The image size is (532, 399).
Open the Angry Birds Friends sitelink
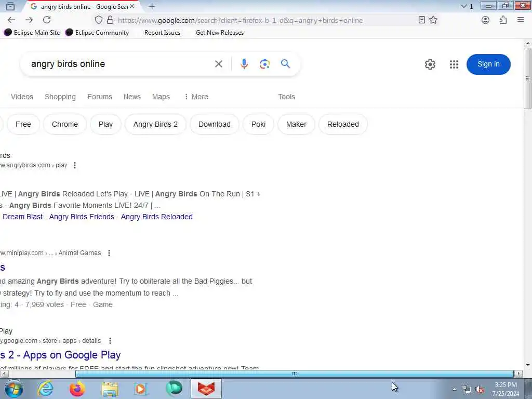[82, 217]
